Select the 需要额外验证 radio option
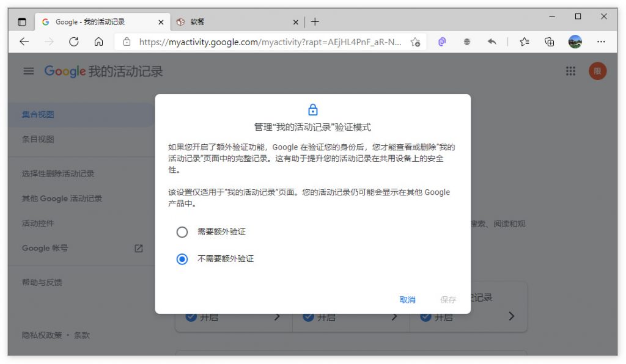The width and height of the screenshot is (626, 364). point(182,232)
